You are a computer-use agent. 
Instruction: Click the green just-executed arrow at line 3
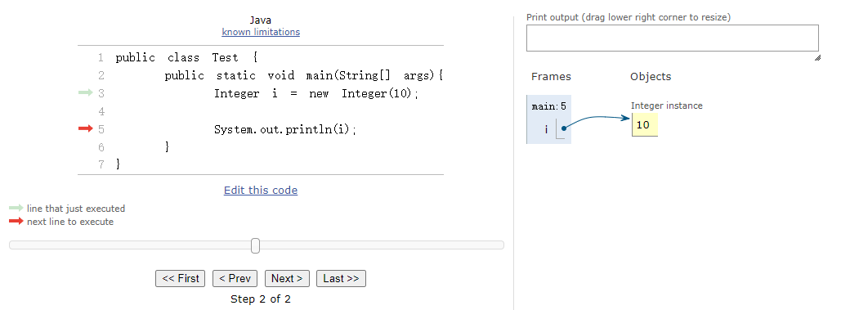pyautogui.click(x=86, y=93)
